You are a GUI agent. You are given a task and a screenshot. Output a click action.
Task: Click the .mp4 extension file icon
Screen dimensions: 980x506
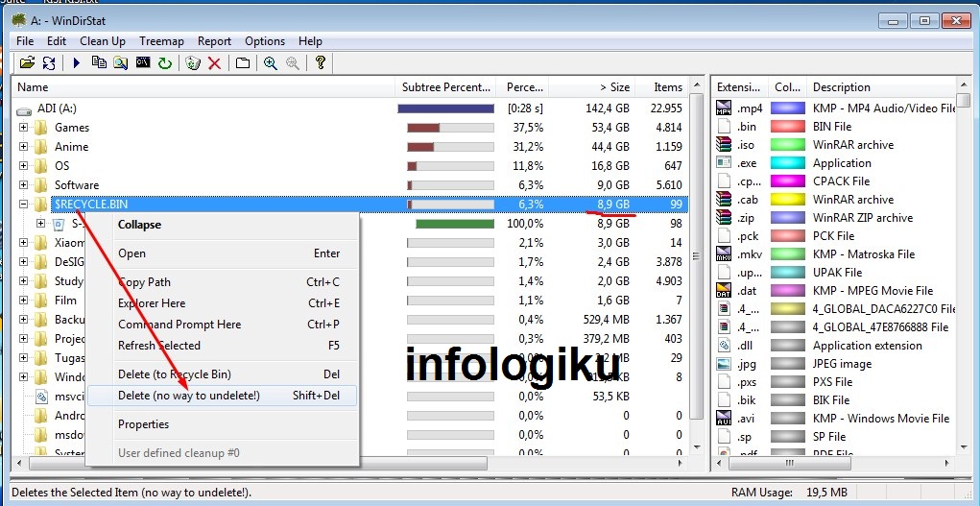[724, 108]
